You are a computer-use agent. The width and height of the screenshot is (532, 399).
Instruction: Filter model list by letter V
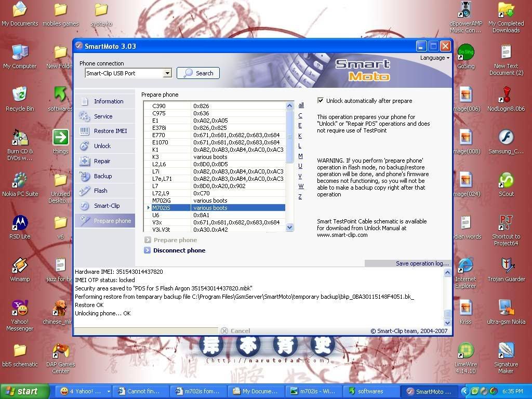pyautogui.click(x=300, y=176)
